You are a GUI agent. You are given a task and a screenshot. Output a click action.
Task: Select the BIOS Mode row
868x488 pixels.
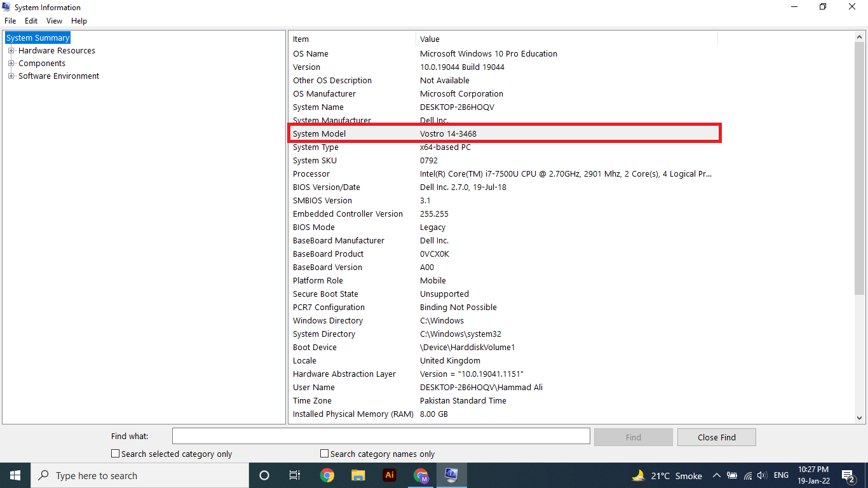[504, 227]
